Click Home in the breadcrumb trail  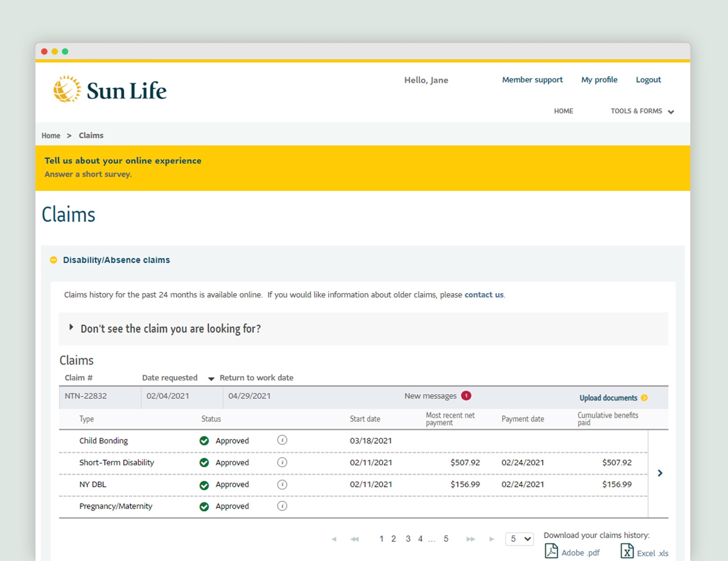pos(51,135)
